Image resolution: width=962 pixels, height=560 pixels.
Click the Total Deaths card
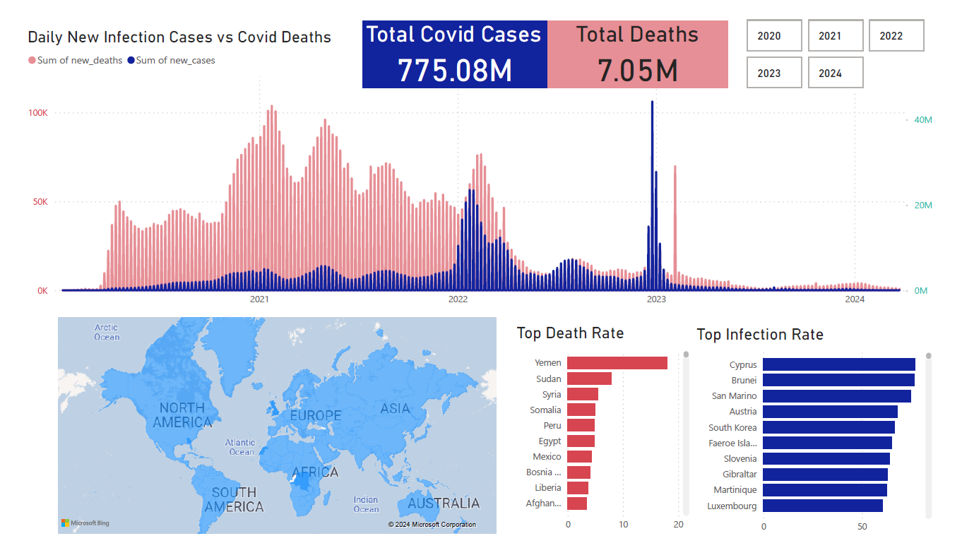(637, 54)
